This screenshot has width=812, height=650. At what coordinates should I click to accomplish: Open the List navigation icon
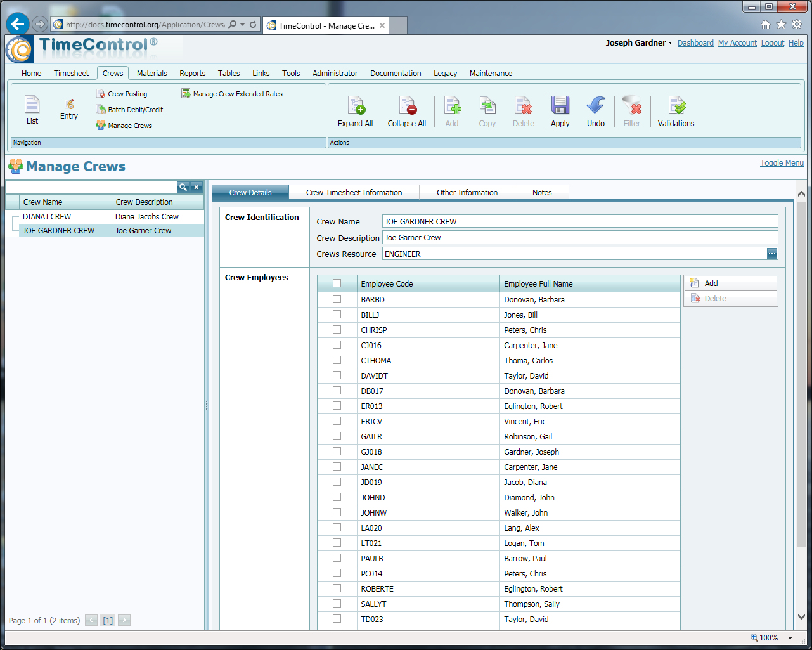point(32,109)
